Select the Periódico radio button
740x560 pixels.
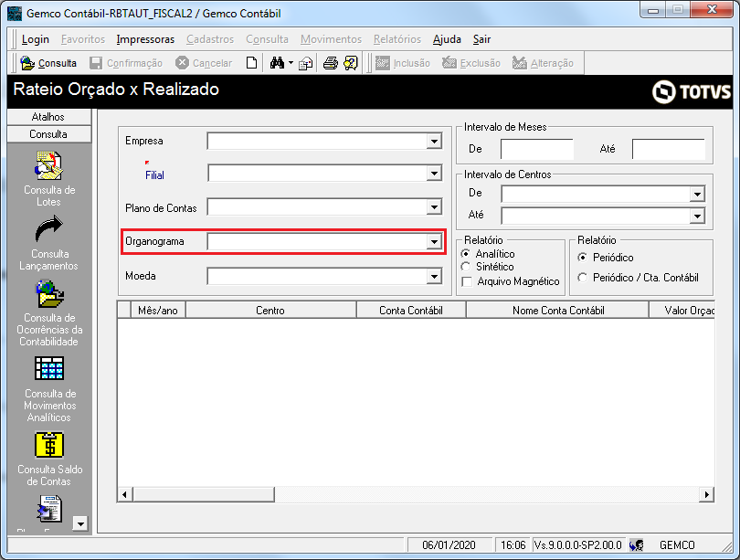[x=583, y=258]
